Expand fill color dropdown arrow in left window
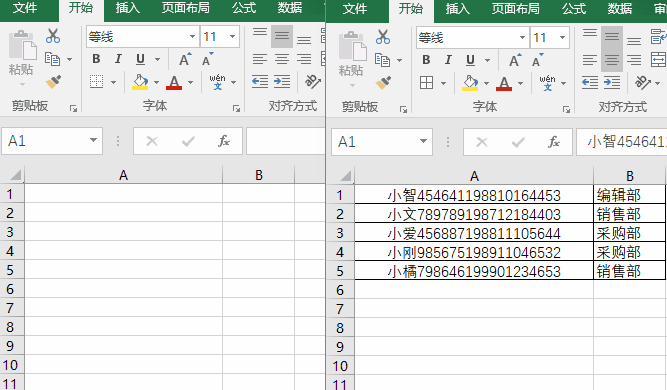The height and width of the screenshot is (390, 667). [x=156, y=82]
